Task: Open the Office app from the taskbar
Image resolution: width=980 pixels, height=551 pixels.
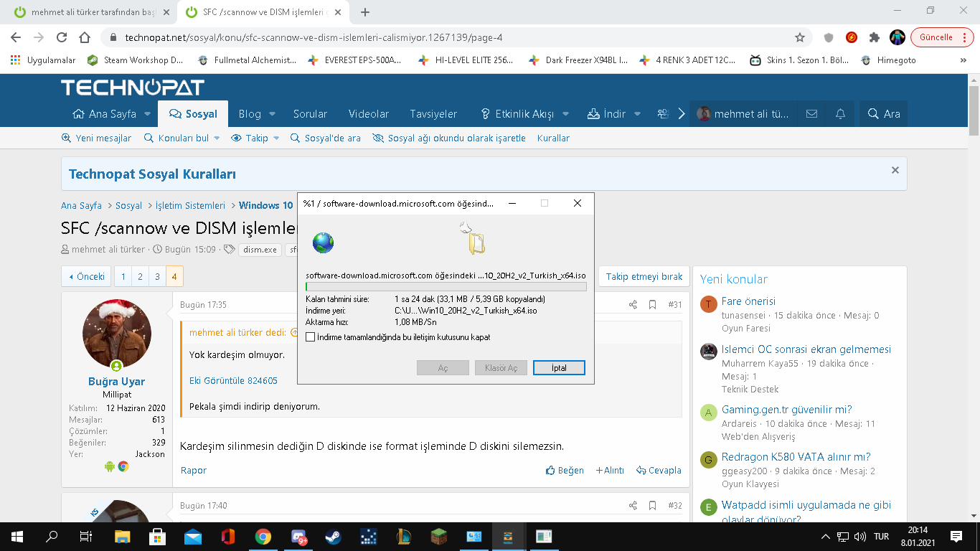Action: click(x=228, y=537)
